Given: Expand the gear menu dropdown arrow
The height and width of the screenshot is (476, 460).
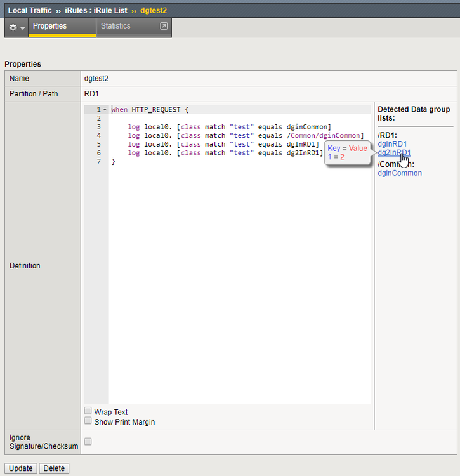Looking at the screenshot, I should (x=23, y=28).
